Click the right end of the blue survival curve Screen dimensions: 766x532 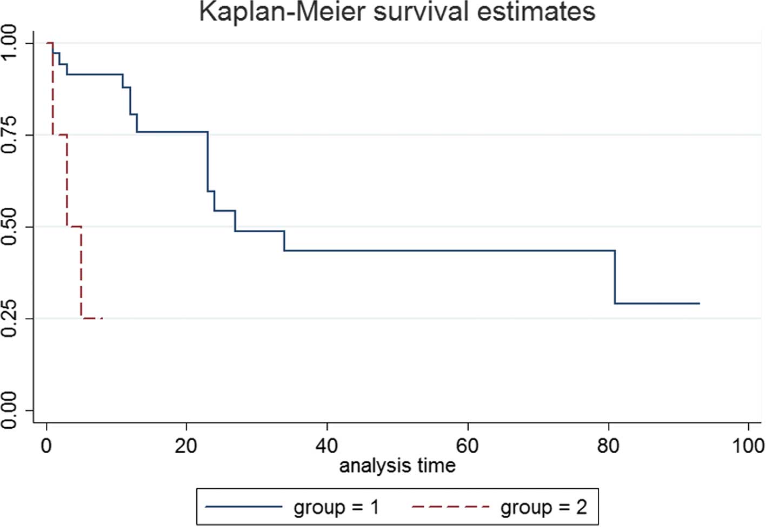[698, 304]
